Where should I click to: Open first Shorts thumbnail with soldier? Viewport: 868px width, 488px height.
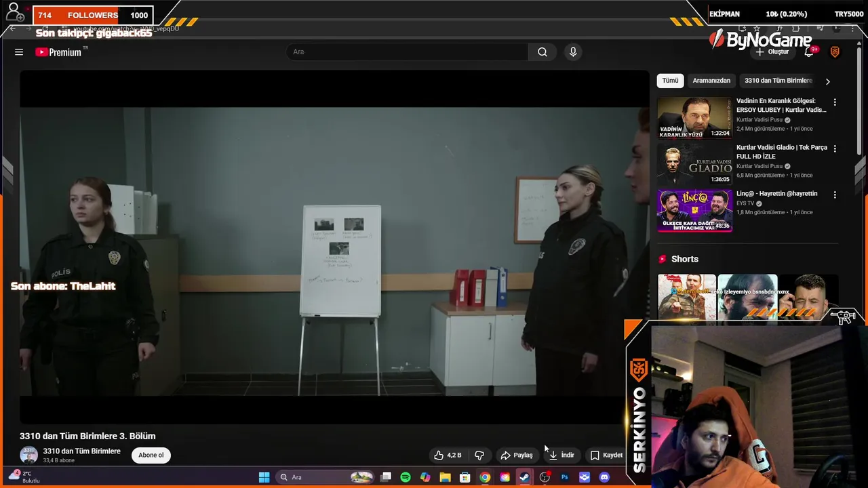(x=686, y=296)
